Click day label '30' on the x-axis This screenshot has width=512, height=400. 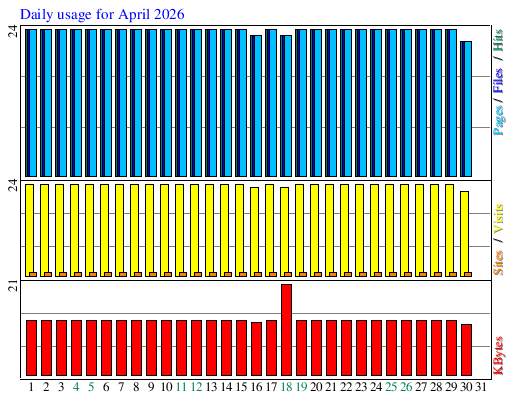(x=466, y=387)
